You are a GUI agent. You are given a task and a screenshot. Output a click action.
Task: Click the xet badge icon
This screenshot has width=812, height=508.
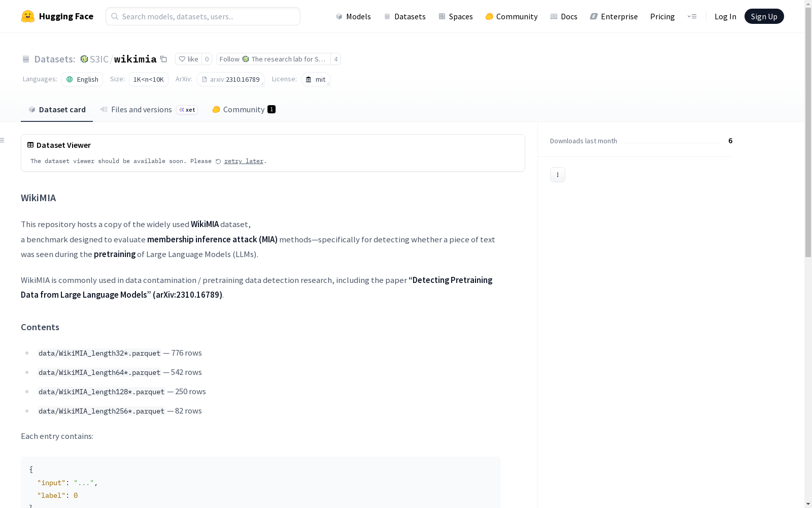click(187, 110)
